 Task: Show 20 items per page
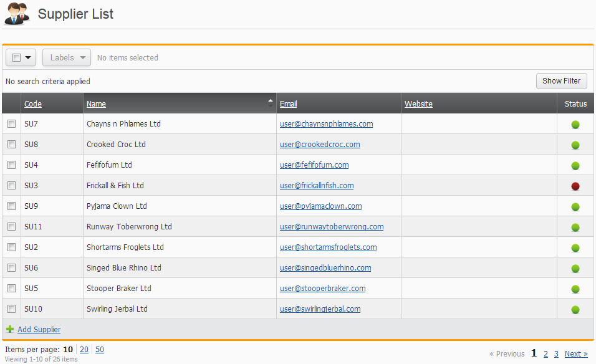coord(84,350)
